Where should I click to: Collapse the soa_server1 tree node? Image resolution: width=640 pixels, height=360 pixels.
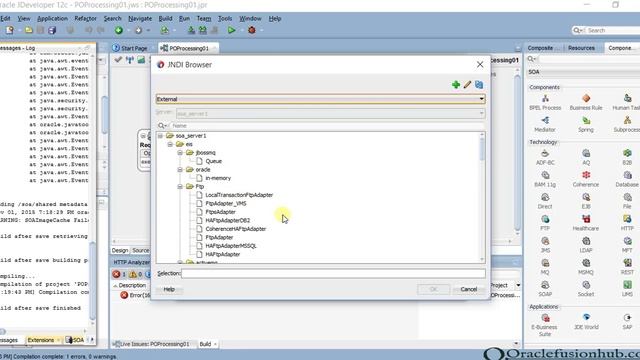(160, 136)
